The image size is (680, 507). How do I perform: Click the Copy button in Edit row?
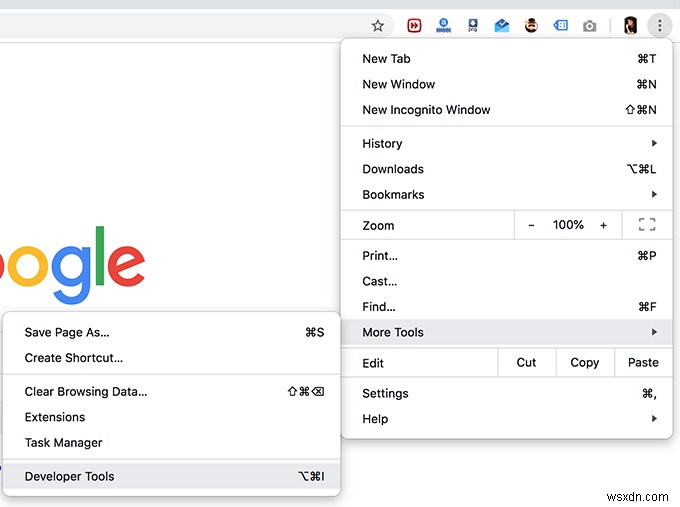[x=585, y=363]
